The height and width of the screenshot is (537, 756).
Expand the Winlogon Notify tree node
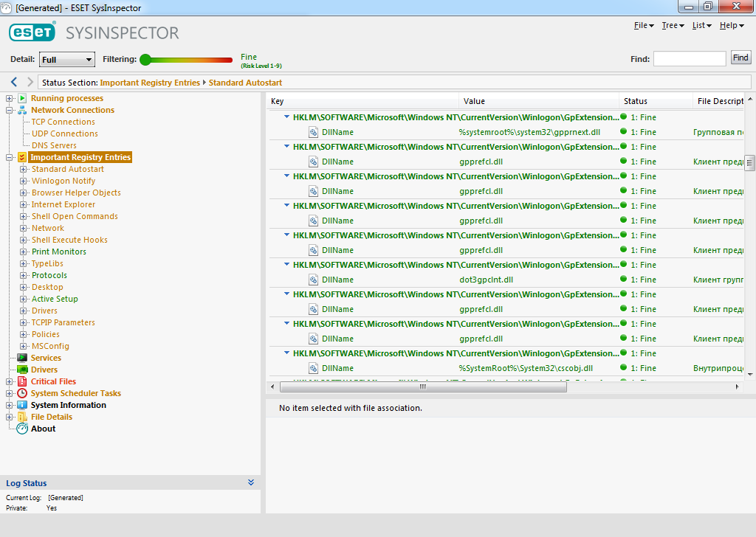coord(24,181)
